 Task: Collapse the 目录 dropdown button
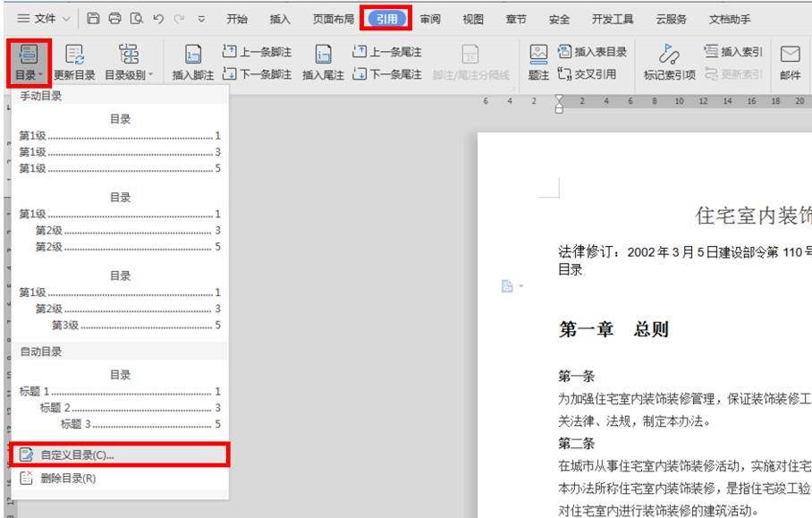[x=29, y=63]
